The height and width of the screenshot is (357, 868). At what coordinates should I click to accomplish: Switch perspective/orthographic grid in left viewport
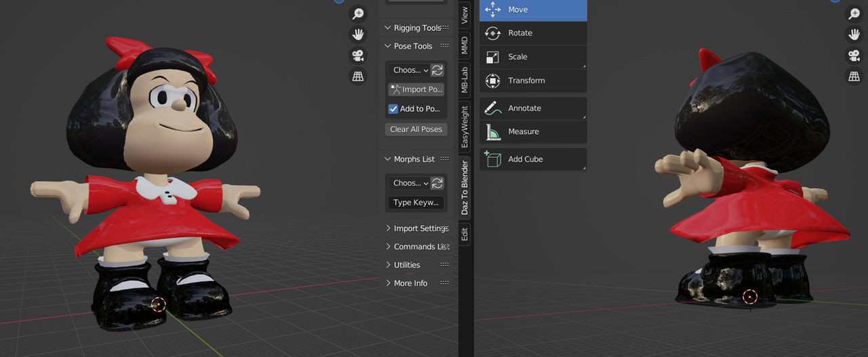[x=357, y=77]
